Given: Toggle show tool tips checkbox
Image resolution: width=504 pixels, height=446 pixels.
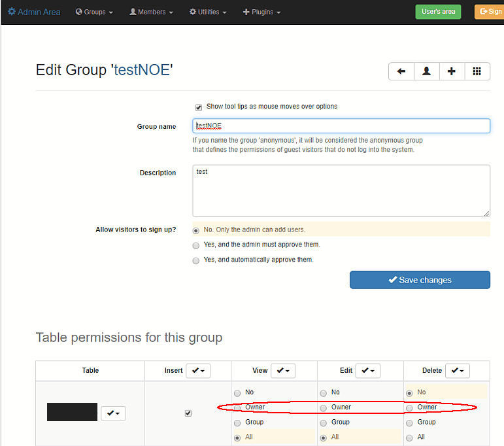Looking at the screenshot, I should (x=199, y=107).
